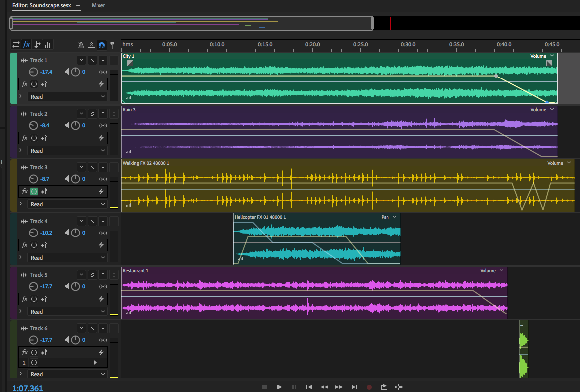Toggle the effects rack power on Track 3
Image resolution: width=580 pixels, height=392 pixels.
[34, 192]
